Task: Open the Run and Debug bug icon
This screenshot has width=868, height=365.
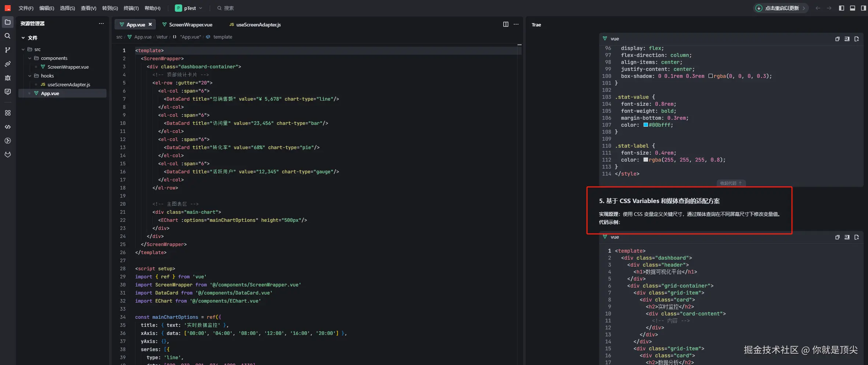Action: click(x=7, y=78)
